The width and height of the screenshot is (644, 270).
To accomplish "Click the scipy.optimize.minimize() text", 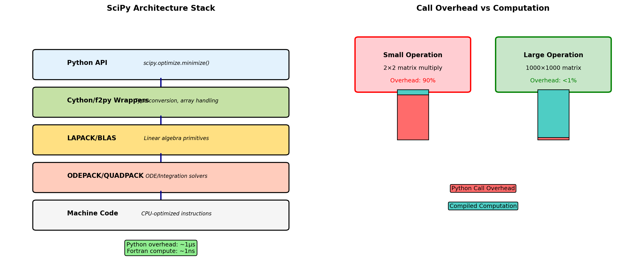I will [176, 63].
